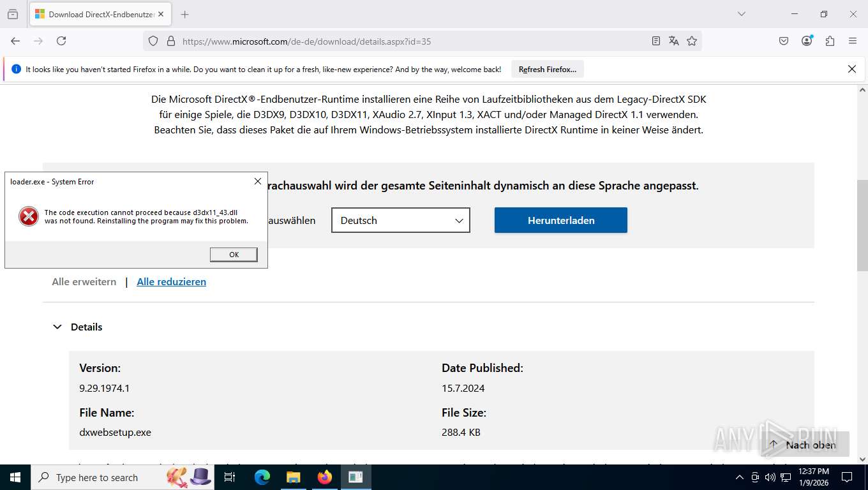This screenshot has height=490, width=868.
Task: Click the Refresh Firefox... button
Action: click(548, 70)
